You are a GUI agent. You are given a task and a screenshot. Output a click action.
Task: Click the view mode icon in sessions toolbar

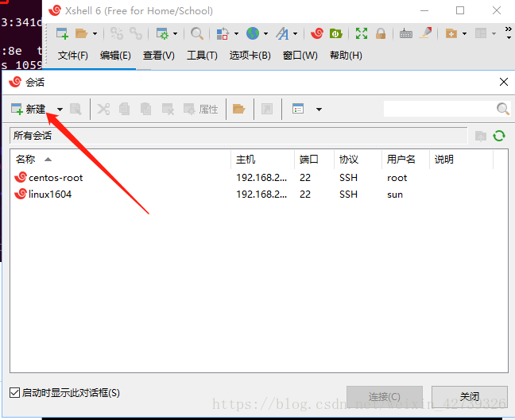pyautogui.click(x=298, y=109)
